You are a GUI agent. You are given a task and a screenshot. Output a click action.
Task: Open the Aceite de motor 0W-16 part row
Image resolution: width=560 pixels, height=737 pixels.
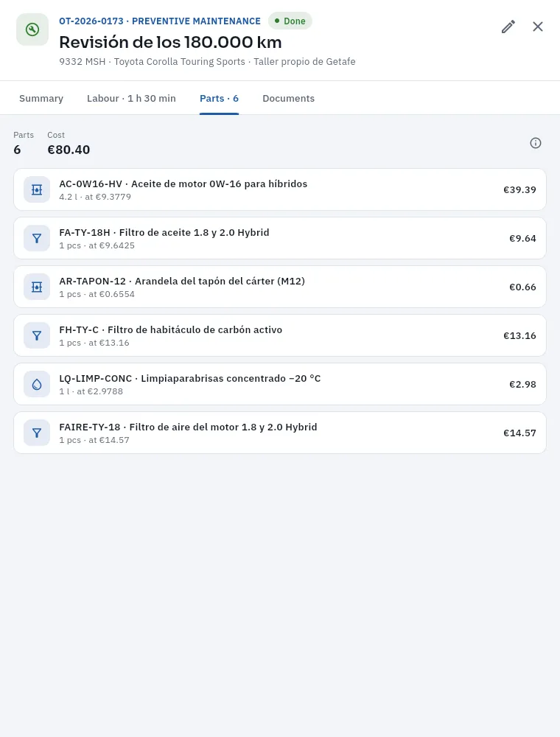(280, 189)
